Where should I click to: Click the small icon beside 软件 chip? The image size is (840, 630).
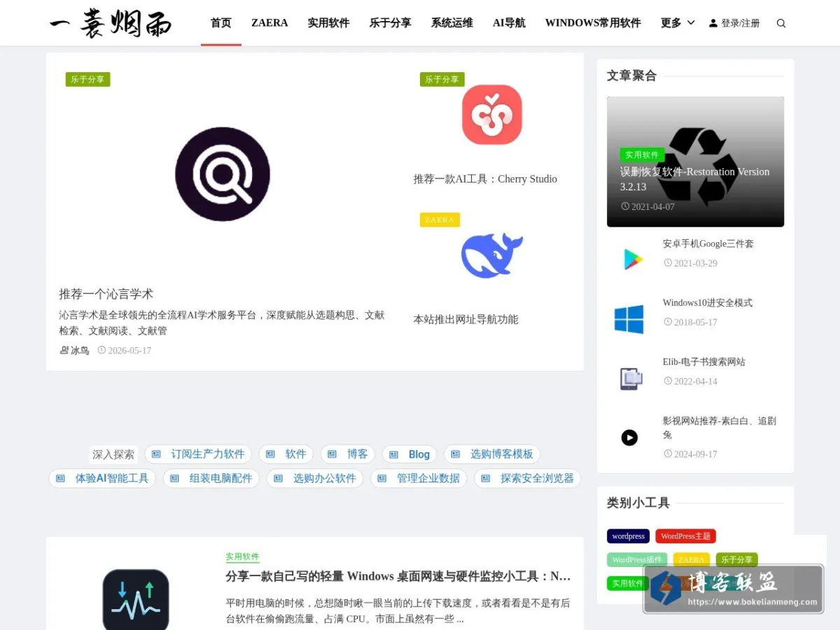tap(270, 454)
